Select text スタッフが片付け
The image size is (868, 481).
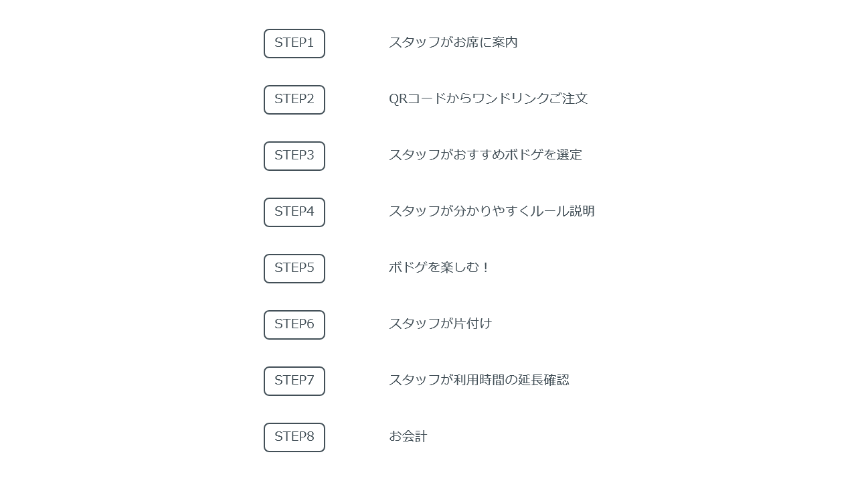point(440,324)
